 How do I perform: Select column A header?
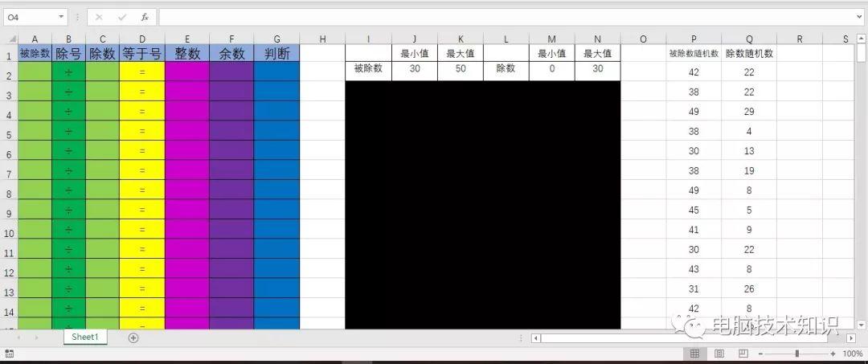(x=35, y=39)
